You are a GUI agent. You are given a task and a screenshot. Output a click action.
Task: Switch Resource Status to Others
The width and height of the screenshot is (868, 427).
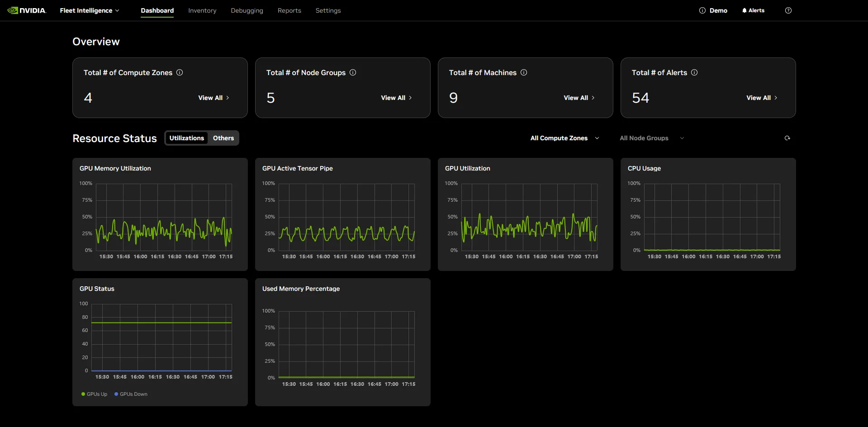tap(223, 138)
